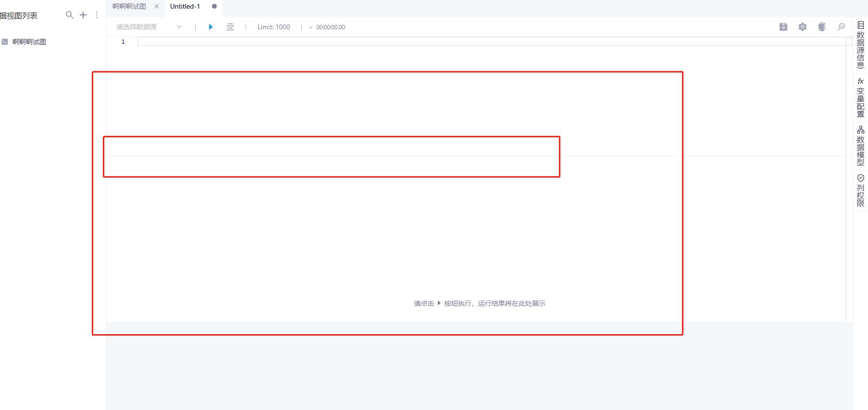Viewport: 868px width, 410px height.
Task: Open the 请选择数据源 dropdown
Action: [149, 27]
